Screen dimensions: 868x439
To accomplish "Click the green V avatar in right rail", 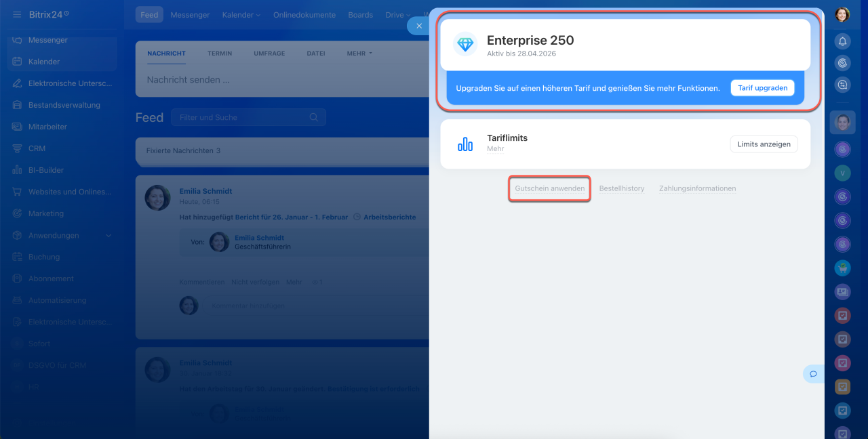I will [842, 173].
